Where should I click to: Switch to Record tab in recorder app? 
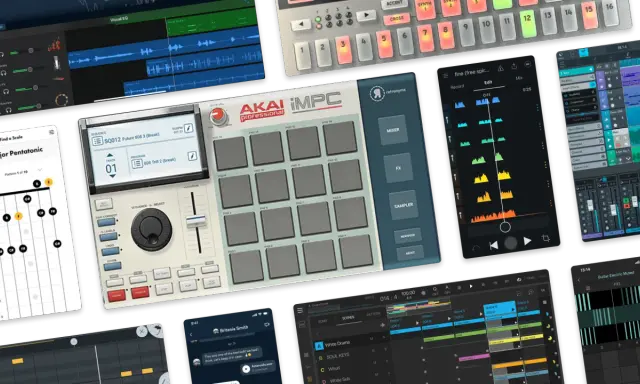457,87
